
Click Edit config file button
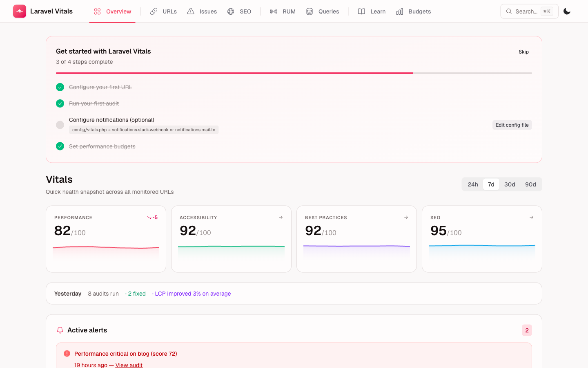click(512, 125)
